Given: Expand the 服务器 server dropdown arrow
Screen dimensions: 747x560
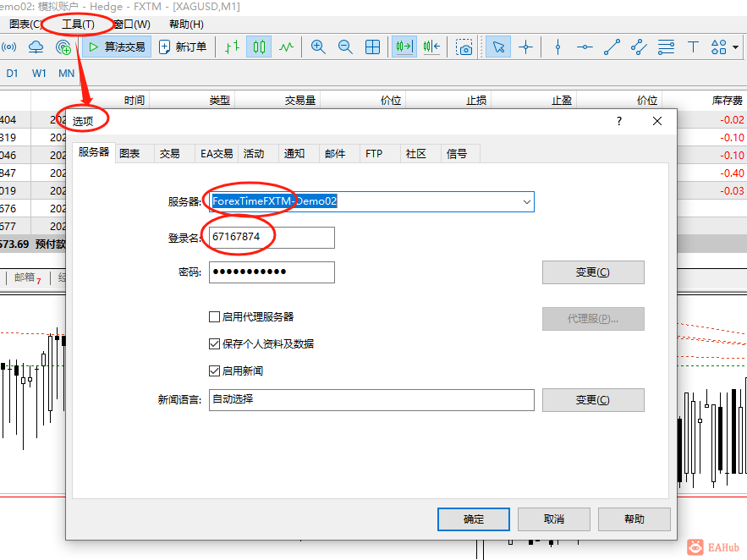Looking at the screenshot, I should click(x=526, y=202).
